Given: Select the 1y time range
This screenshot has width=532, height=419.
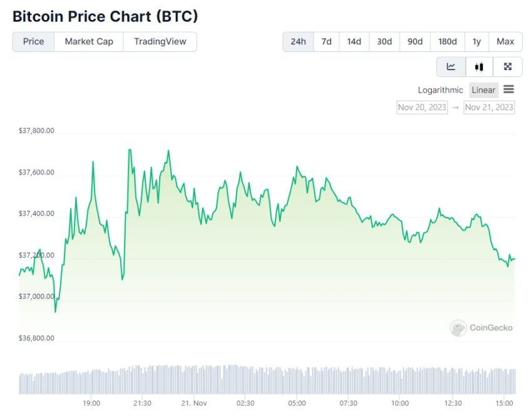Looking at the screenshot, I should click(x=477, y=42).
